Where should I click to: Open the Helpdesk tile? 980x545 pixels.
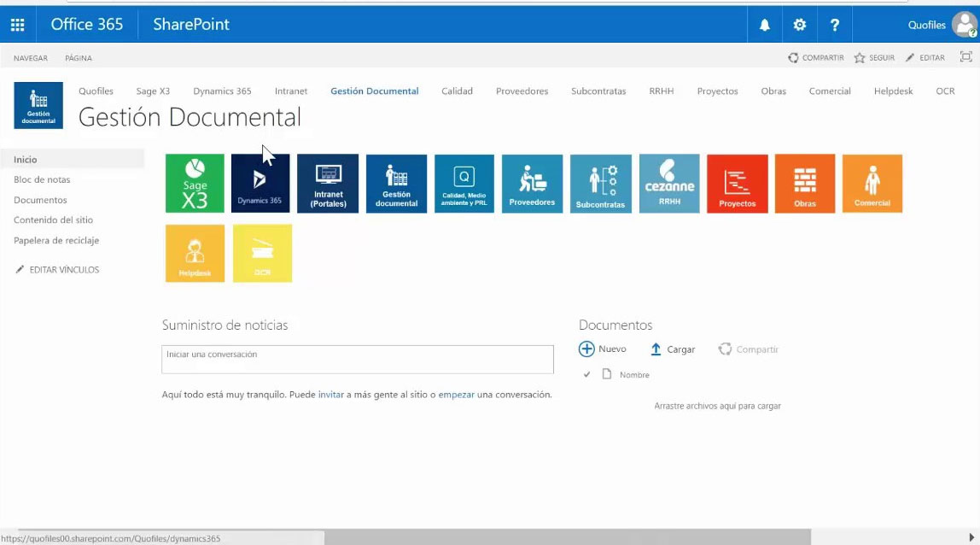point(195,254)
